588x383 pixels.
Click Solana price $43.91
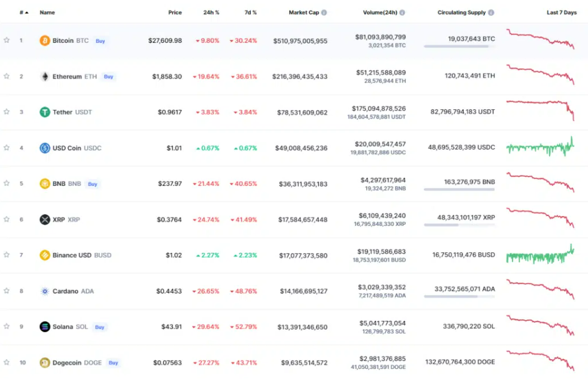(172, 327)
